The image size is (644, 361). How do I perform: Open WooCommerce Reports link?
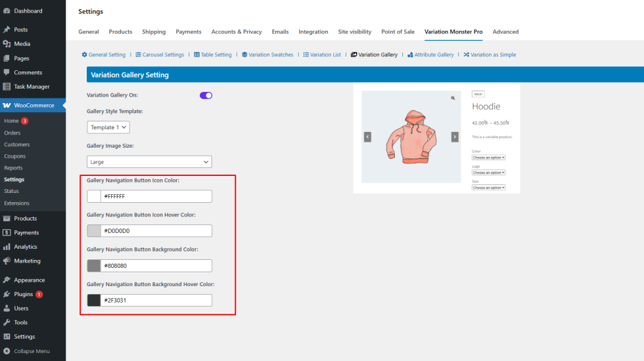point(13,168)
